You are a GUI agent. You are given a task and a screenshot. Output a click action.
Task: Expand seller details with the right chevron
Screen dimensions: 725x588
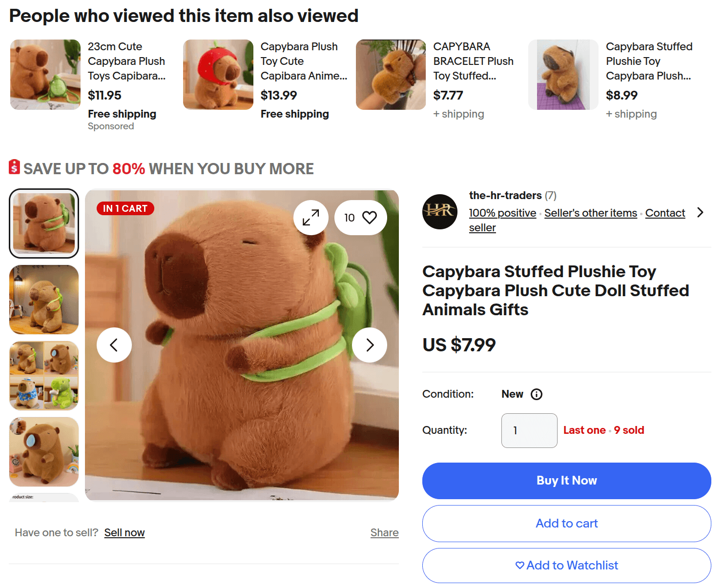[701, 212]
